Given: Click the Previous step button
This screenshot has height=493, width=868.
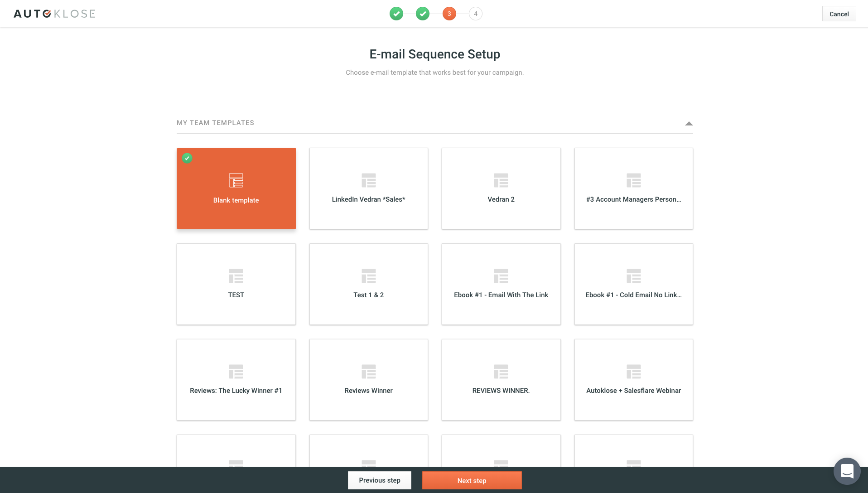Looking at the screenshot, I should pyautogui.click(x=379, y=480).
